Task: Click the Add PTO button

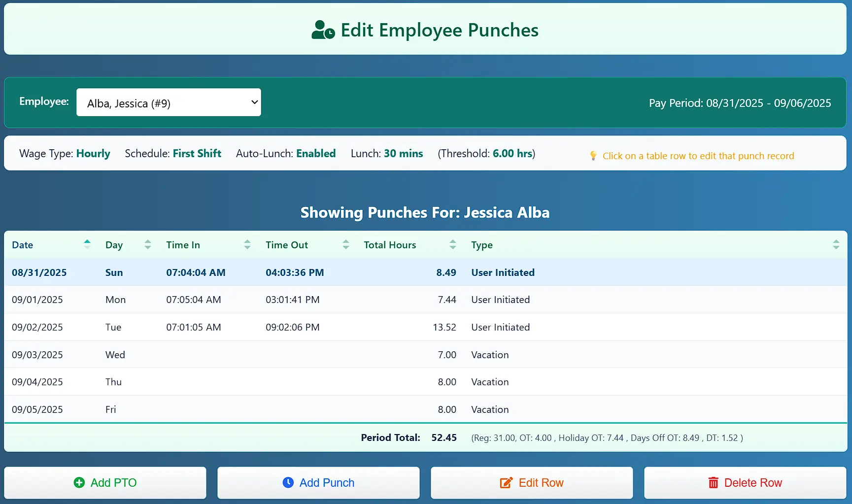Action: (105, 483)
